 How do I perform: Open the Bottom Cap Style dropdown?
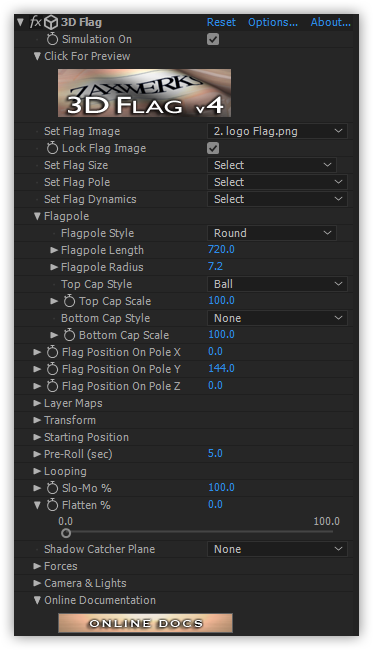pyautogui.click(x=277, y=318)
